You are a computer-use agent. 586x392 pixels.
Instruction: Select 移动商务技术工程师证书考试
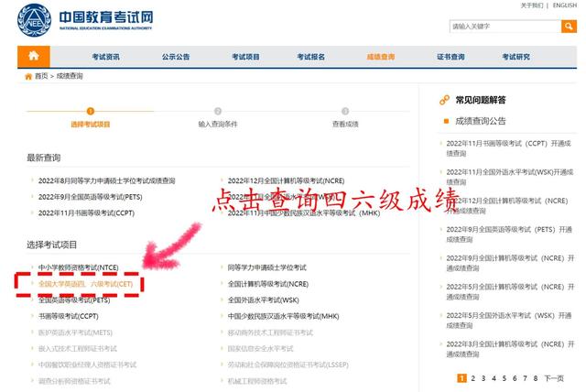(x=270, y=332)
